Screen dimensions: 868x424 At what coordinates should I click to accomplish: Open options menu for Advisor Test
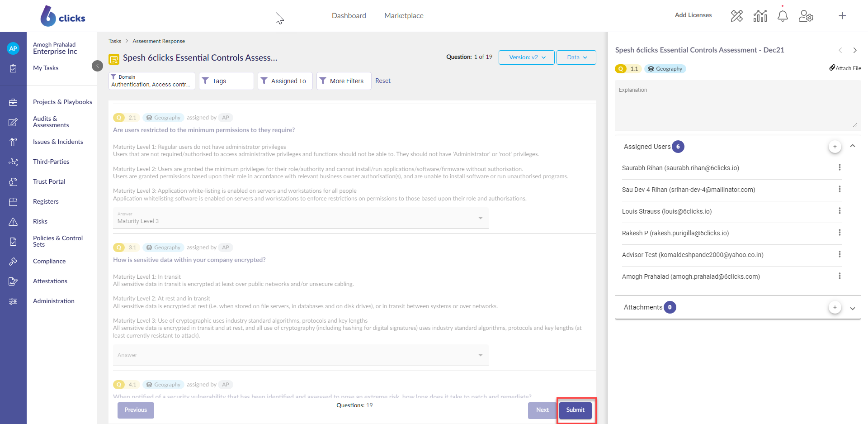(840, 254)
